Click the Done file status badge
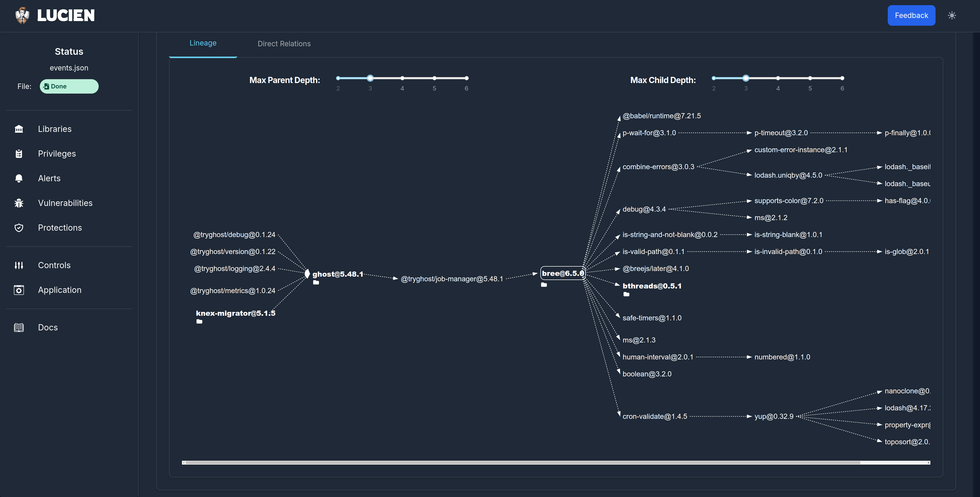The width and height of the screenshot is (980, 497). coord(69,86)
